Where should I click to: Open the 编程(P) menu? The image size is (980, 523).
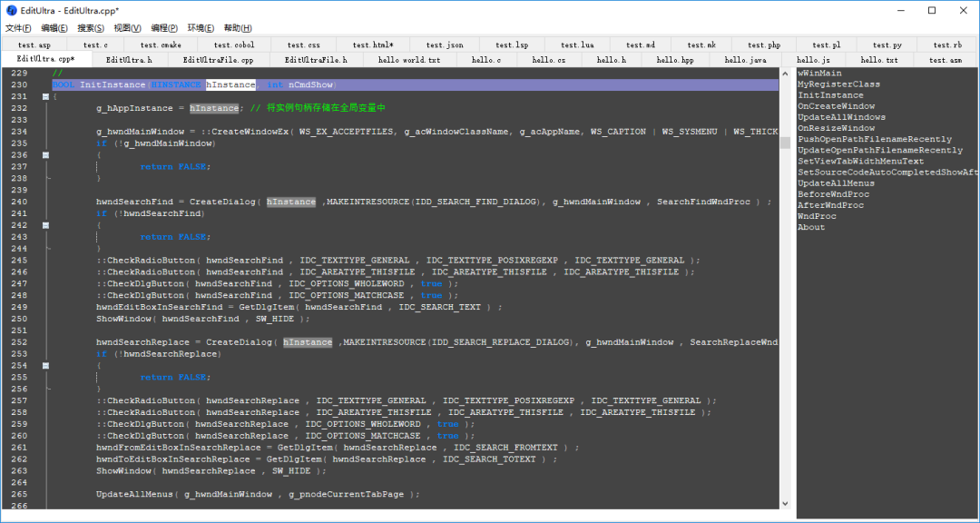tap(163, 28)
